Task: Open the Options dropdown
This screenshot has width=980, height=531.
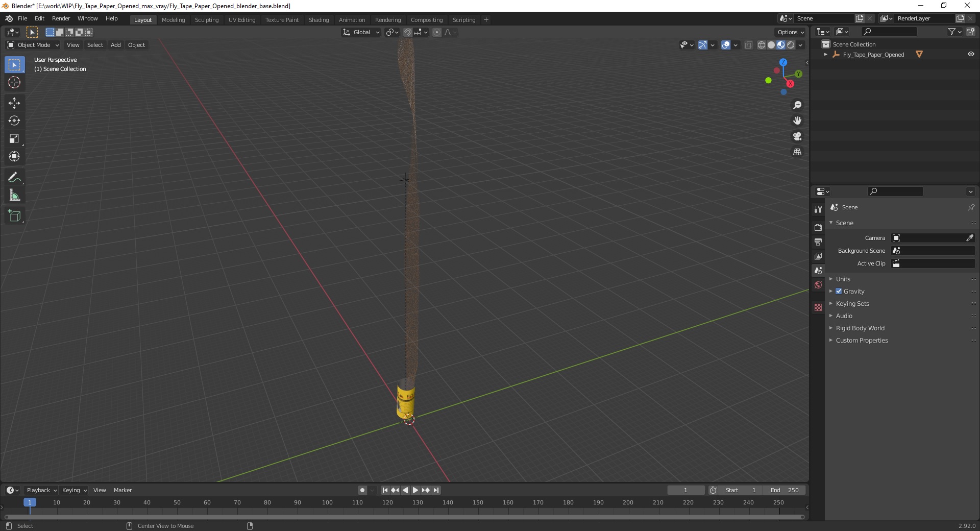Action: [791, 32]
